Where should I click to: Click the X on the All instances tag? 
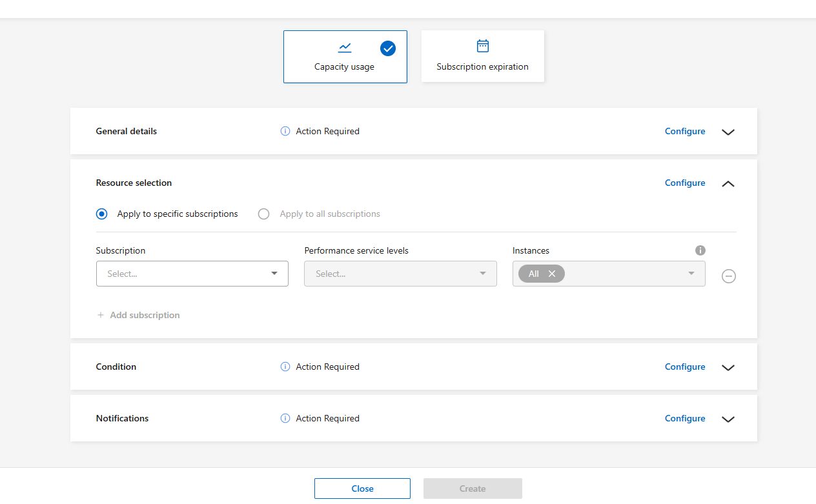552,274
